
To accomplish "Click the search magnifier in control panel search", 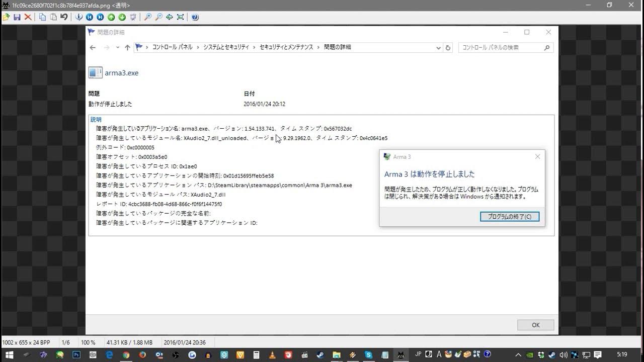I will [x=547, y=47].
